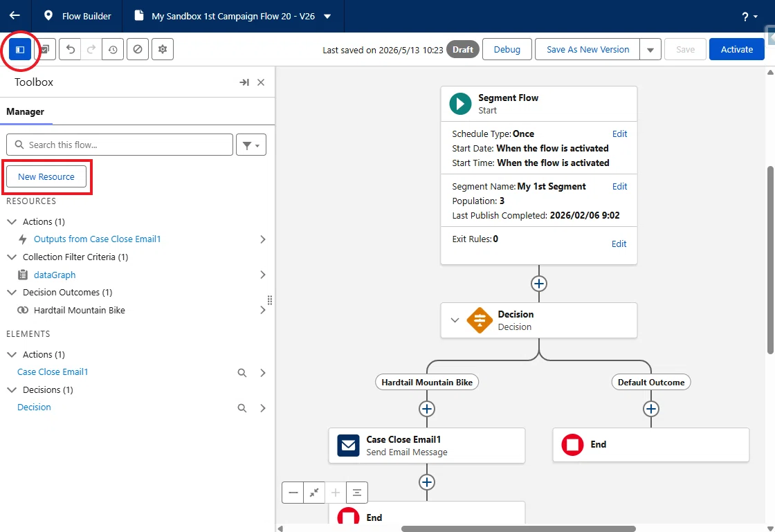Collapse Resources Actions (1) section
This screenshot has height=532, width=775.
pos(12,222)
